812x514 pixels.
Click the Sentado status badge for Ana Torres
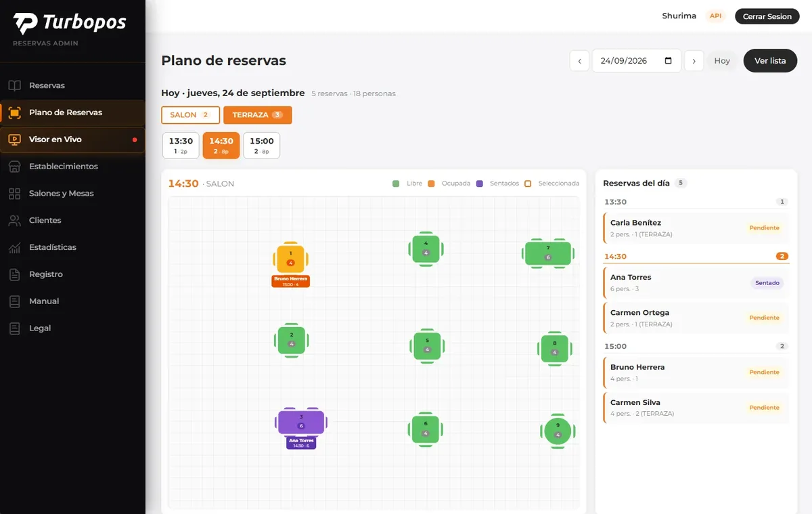pyautogui.click(x=767, y=283)
